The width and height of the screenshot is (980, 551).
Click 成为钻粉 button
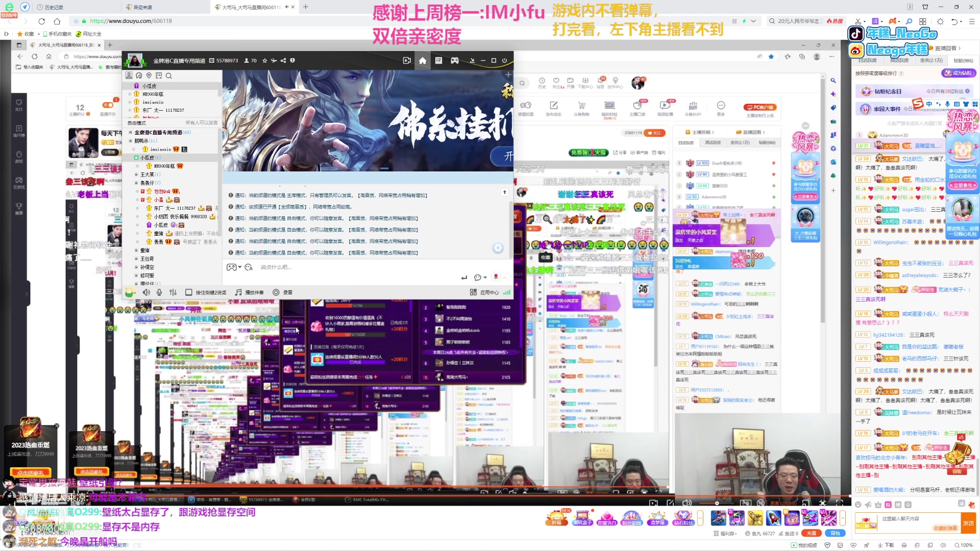pos(959,73)
